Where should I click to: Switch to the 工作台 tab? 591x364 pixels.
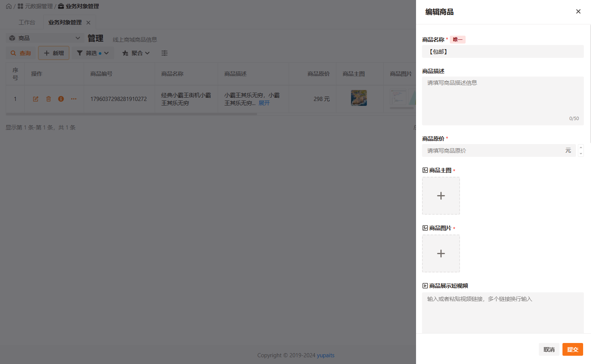(27, 23)
